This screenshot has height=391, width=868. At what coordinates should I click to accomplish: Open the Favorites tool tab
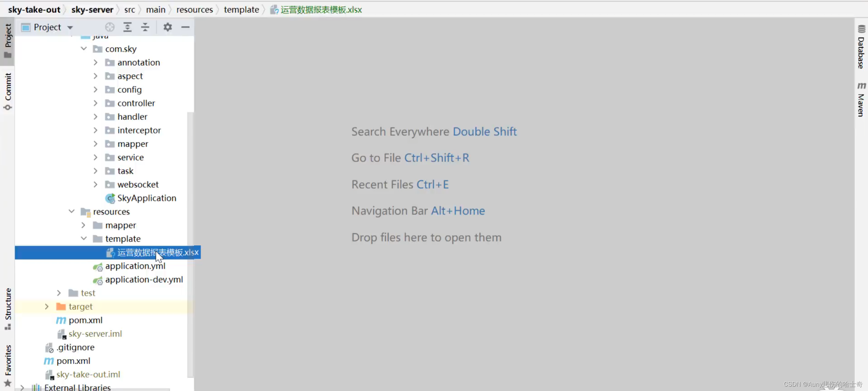[8, 364]
